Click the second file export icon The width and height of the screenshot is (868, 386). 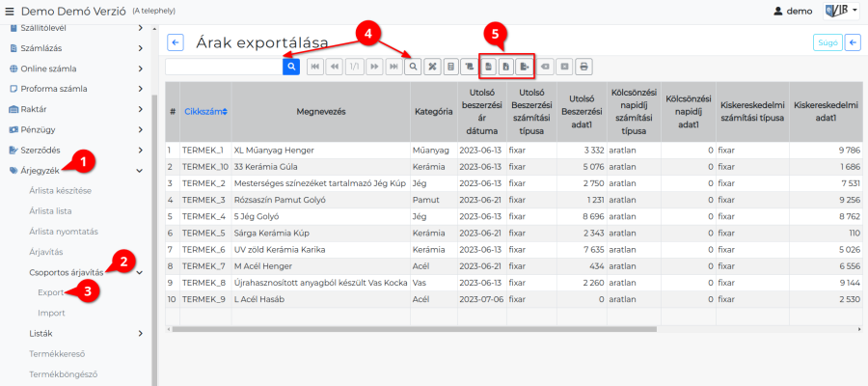click(505, 67)
